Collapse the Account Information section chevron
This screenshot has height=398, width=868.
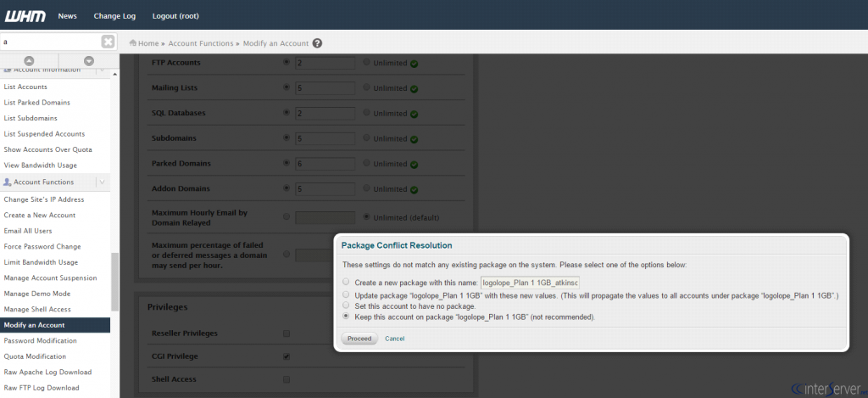(x=103, y=70)
